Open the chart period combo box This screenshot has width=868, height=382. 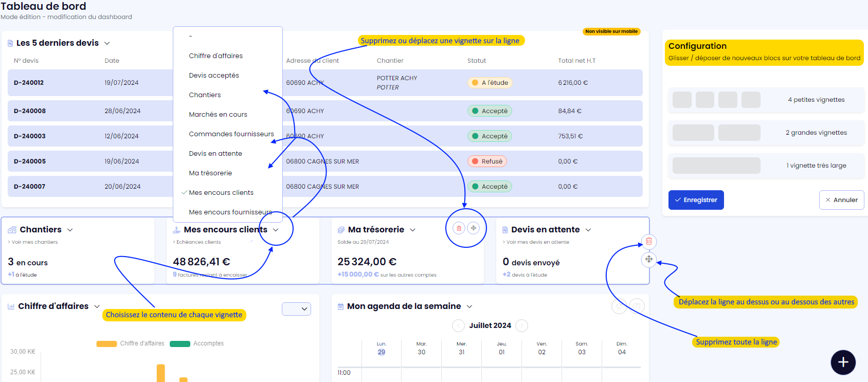click(296, 309)
